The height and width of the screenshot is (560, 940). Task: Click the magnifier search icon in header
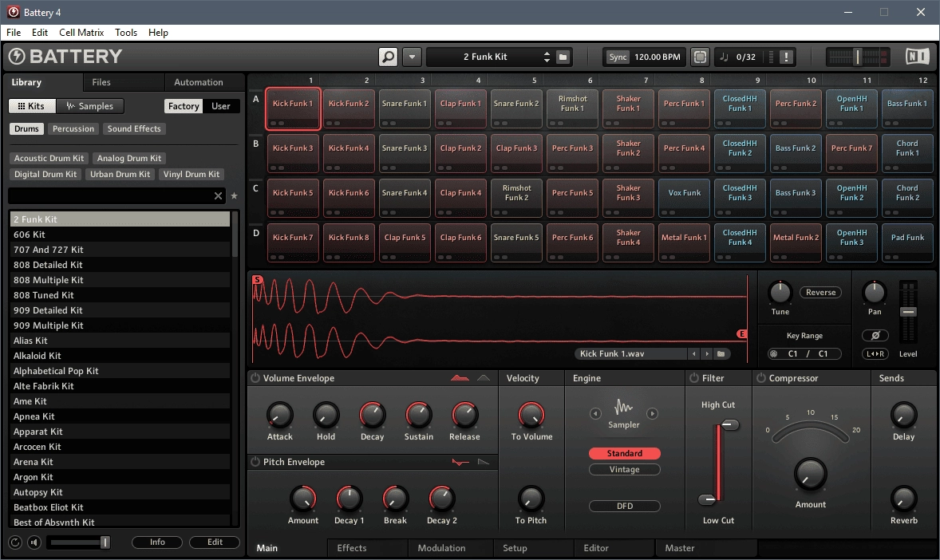(x=388, y=57)
